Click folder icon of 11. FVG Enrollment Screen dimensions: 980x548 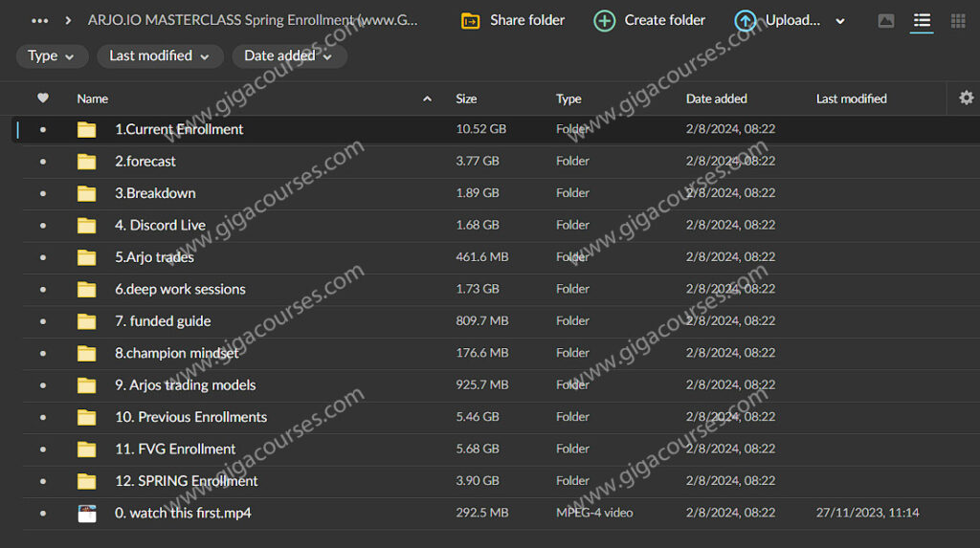86,449
